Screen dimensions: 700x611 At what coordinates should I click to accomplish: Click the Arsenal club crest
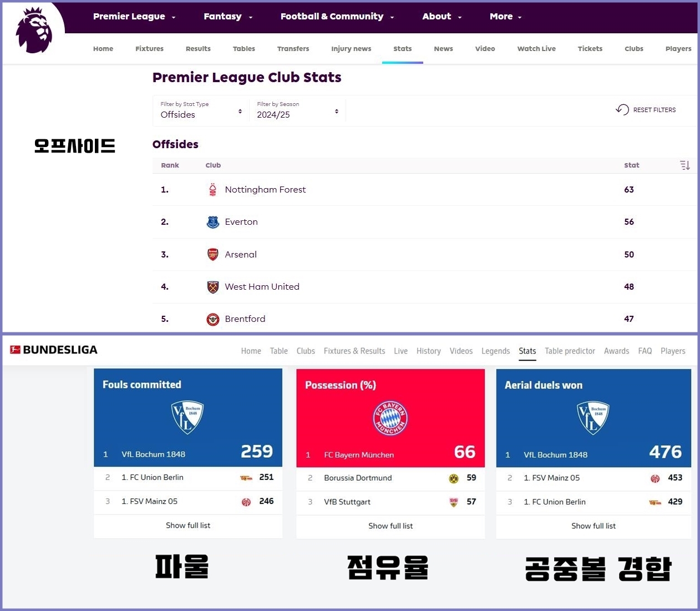(212, 254)
